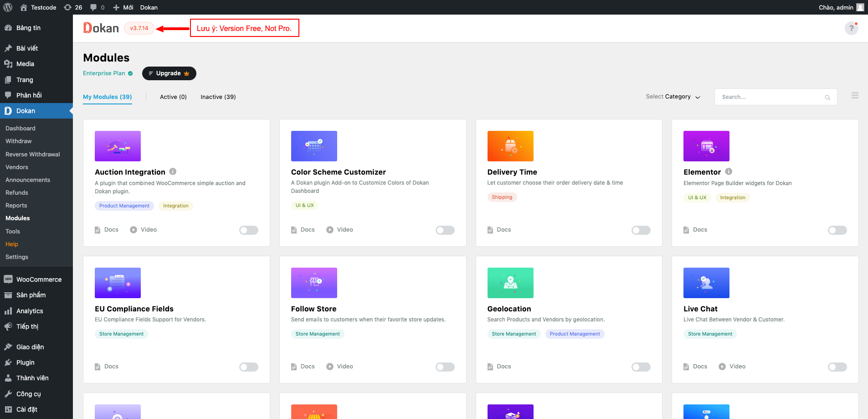Open the updates icon showing 26
Image resolution: width=868 pixels, height=419 pixels.
click(x=73, y=7)
